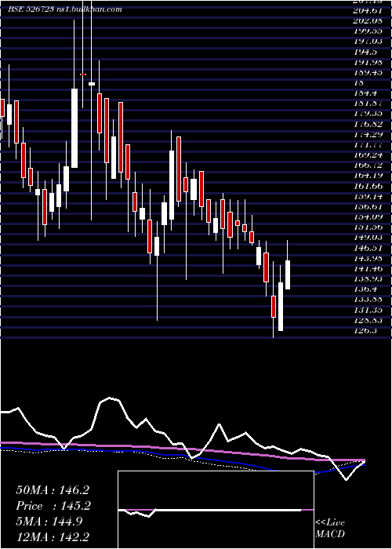
Task: Click the 151.56 price axis label
Action: 367,227
